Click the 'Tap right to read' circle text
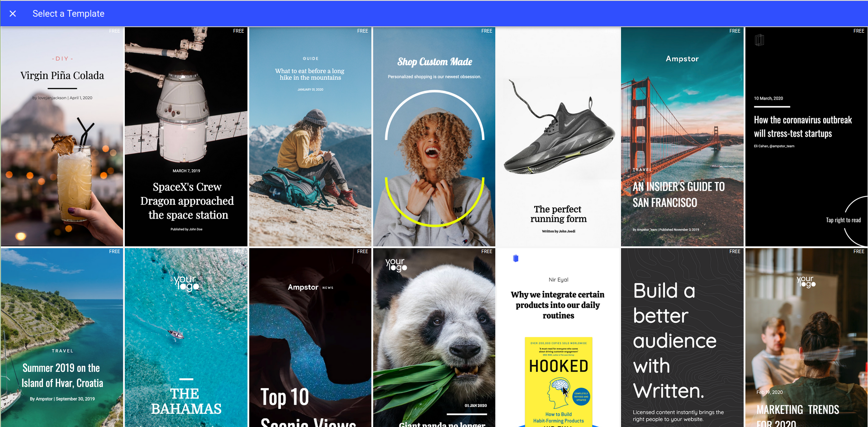This screenshot has height=427, width=868. pos(843,220)
